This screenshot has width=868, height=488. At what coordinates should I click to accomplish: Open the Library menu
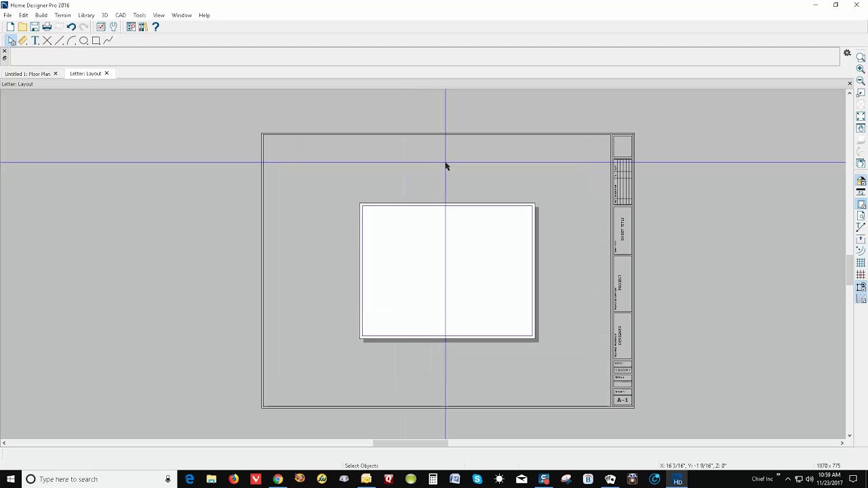[86, 15]
